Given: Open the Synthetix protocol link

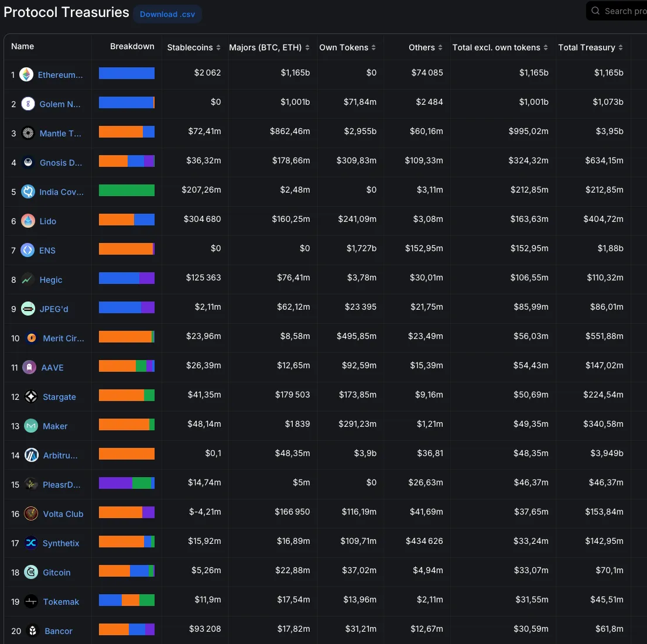Looking at the screenshot, I should 61,543.
